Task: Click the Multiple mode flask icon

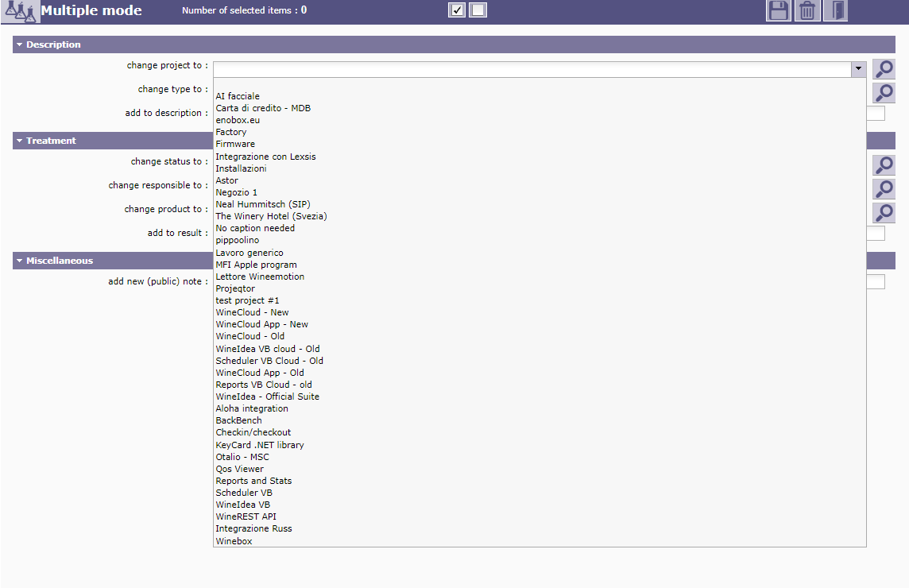Action: (21, 12)
